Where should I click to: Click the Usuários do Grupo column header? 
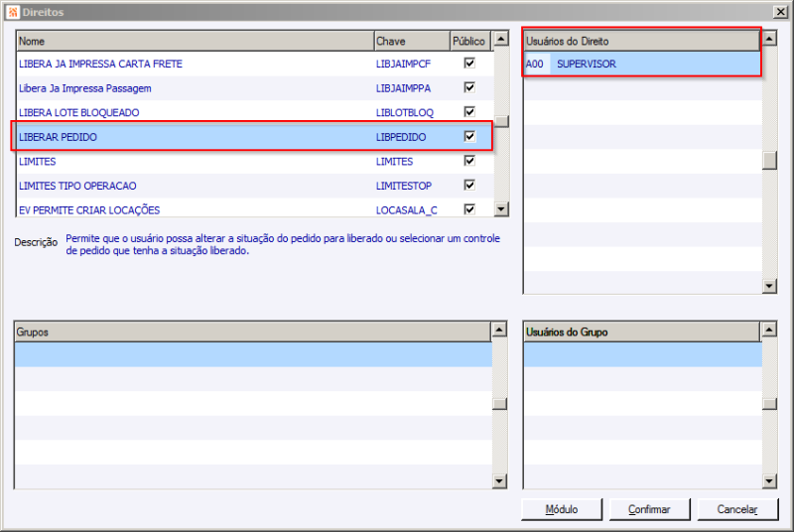[641, 332]
